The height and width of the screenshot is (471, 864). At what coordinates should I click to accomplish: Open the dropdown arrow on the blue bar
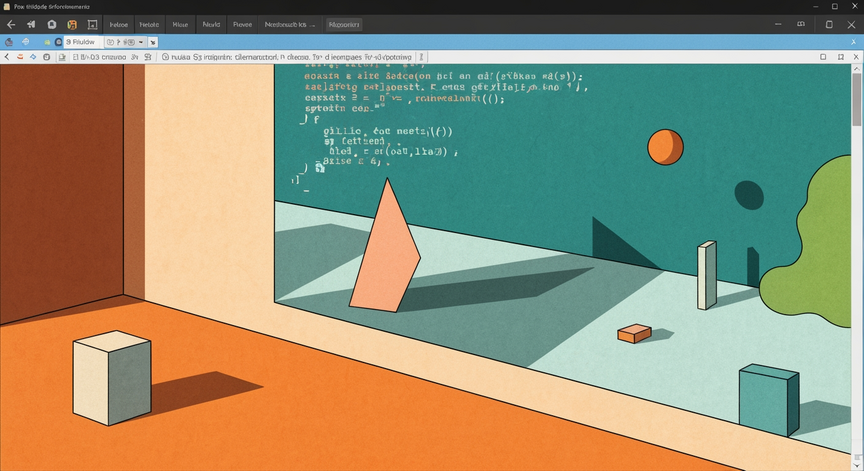(x=141, y=42)
